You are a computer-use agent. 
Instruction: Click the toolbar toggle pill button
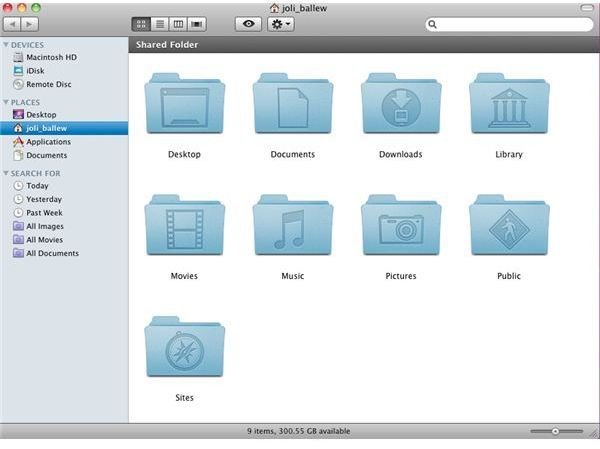click(x=587, y=8)
